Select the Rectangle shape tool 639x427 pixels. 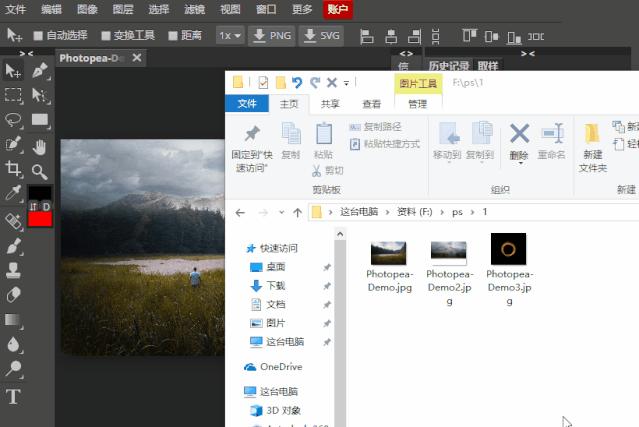pyautogui.click(x=40, y=119)
